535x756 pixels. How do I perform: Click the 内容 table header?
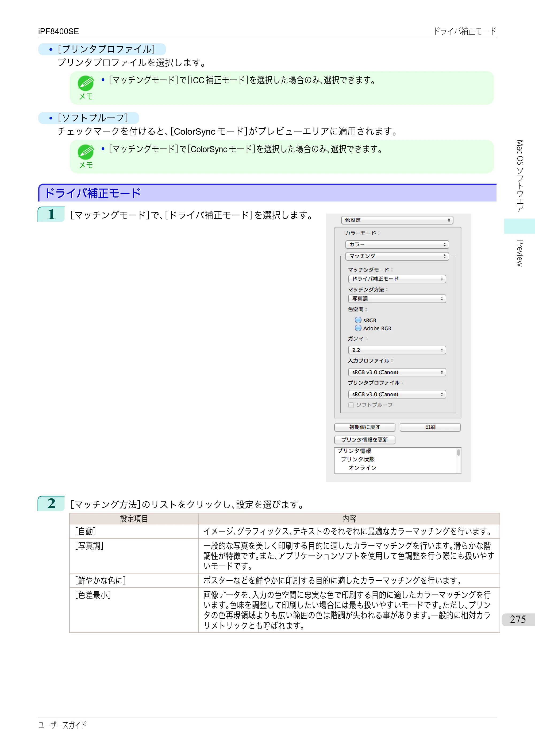(x=349, y=519)
